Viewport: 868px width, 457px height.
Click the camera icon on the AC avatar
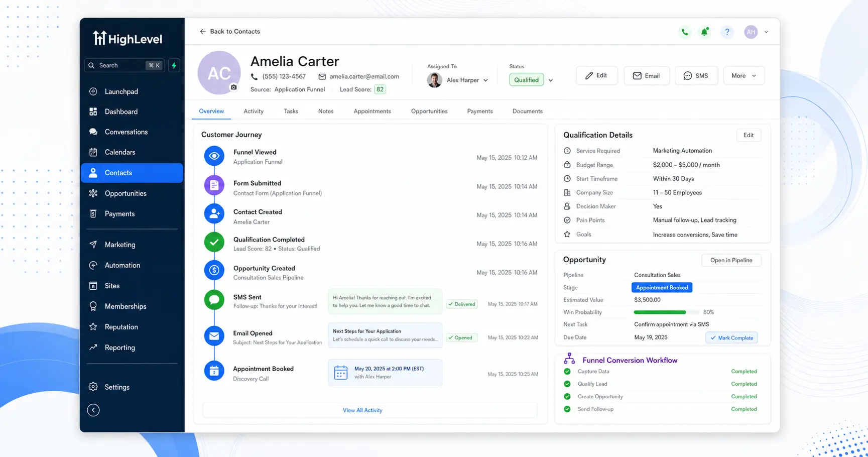point(233,87)
